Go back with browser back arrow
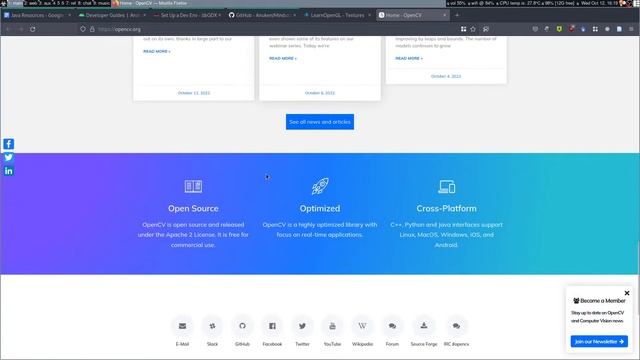640x360 pixels. pyautogui.click(x=8, y=29)
